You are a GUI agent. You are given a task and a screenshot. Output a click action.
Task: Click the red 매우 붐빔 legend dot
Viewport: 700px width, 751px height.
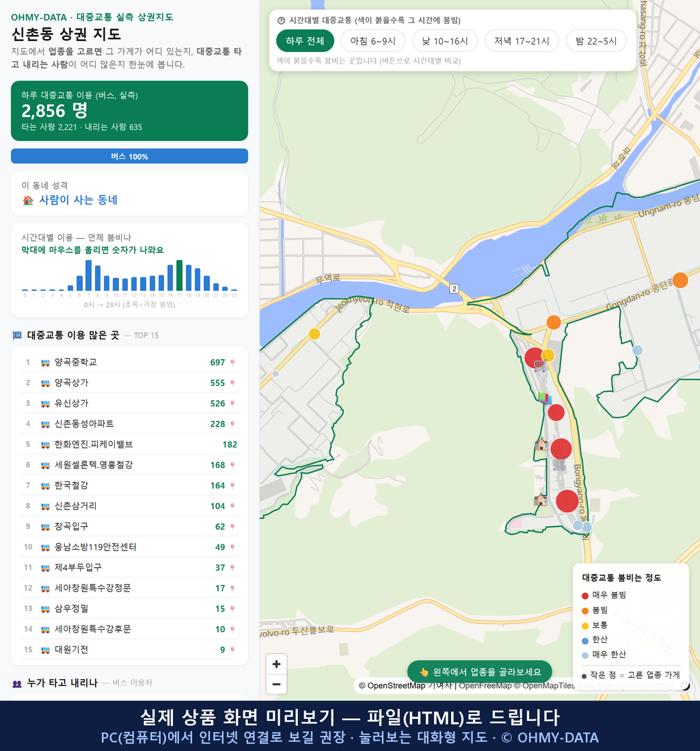pos(584,596)
